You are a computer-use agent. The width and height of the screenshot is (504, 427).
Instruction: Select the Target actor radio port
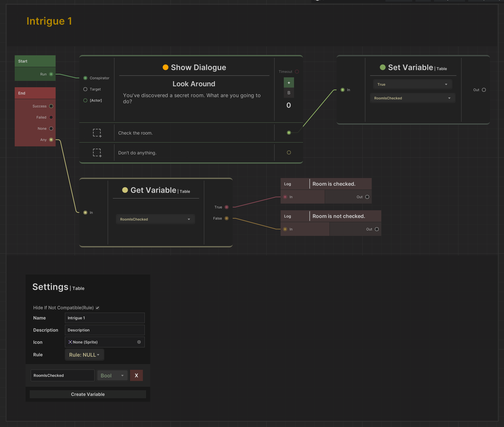(85, 89)
